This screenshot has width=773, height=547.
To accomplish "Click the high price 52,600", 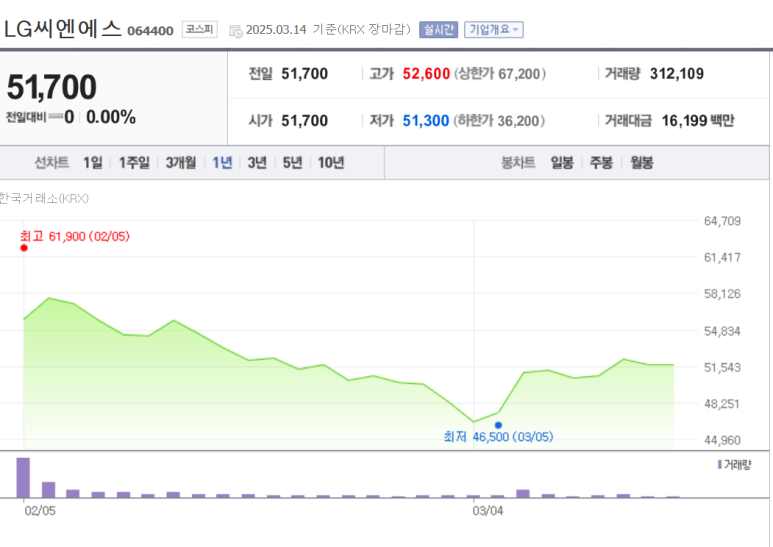I will (426, 74).
